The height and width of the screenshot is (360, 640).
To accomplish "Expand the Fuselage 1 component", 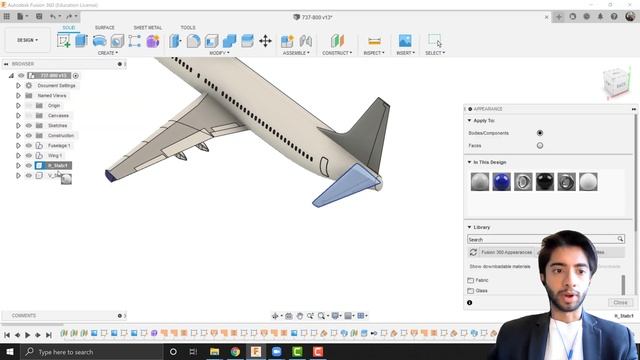I will tap(18, 146).
